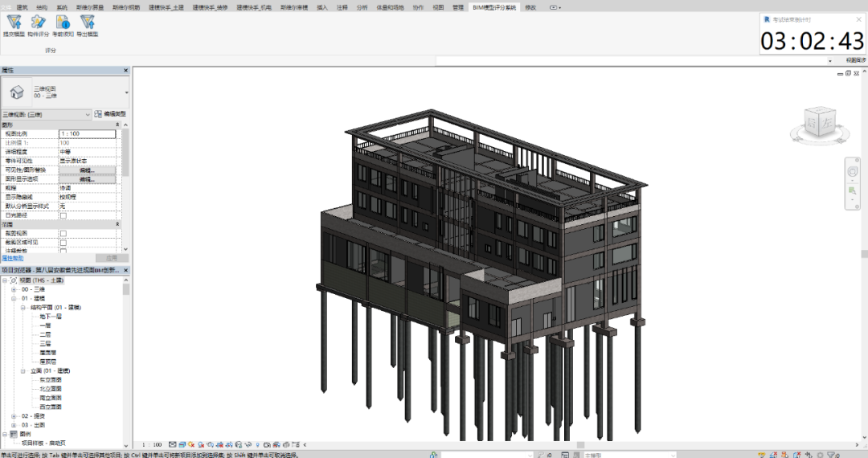Click the 导出模型 (export model) icon

click(87, 23)
